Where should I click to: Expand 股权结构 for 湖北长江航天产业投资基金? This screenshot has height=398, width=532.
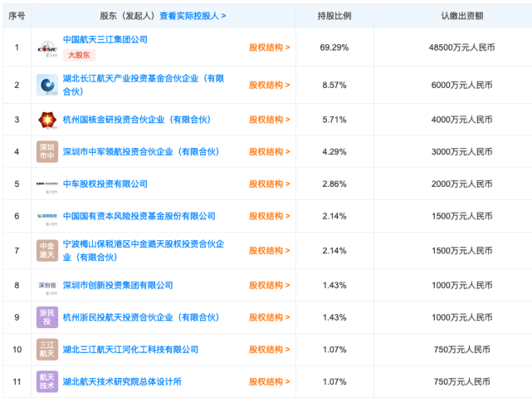point(270,85)
